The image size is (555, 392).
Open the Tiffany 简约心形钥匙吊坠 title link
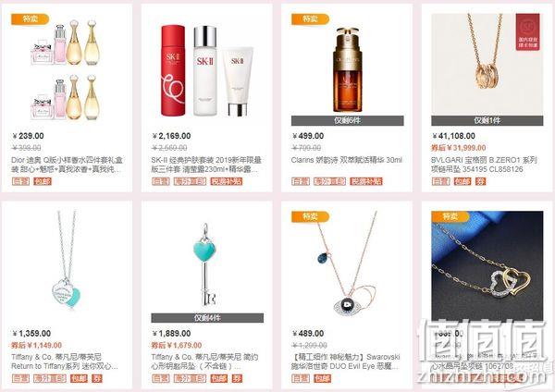[205, 361]
